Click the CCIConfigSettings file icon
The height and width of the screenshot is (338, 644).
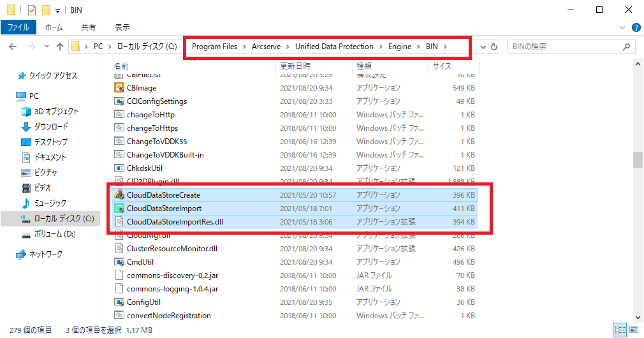click(119, 101)
